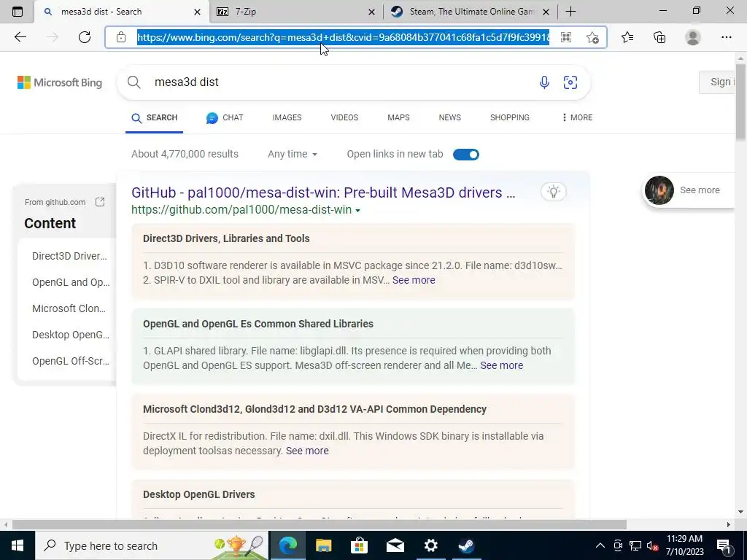Click the horizontal page scrollbar thumb
Image resolution: width=747 pixels, height=560 pixels.
pos(320,525)
